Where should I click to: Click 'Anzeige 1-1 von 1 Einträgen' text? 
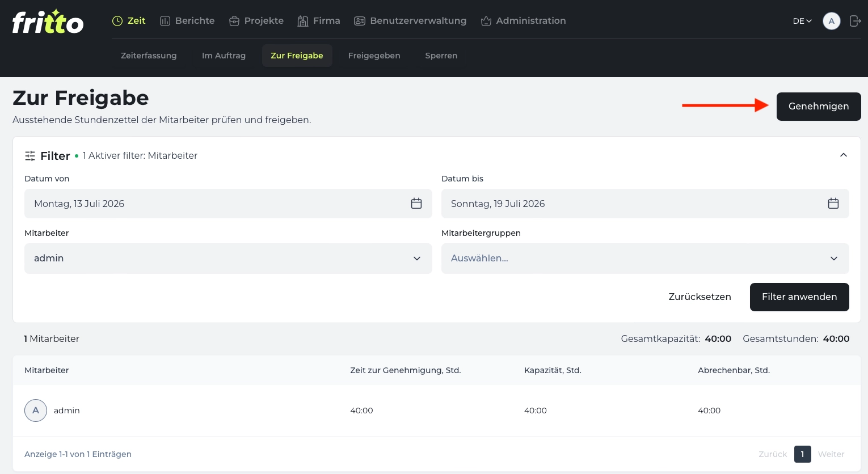click(x=78, y=454)
